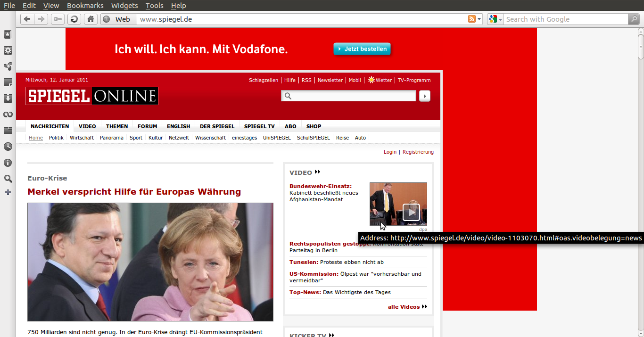Click the Reload page button
The image size is (644, 337).
(74, 19)
